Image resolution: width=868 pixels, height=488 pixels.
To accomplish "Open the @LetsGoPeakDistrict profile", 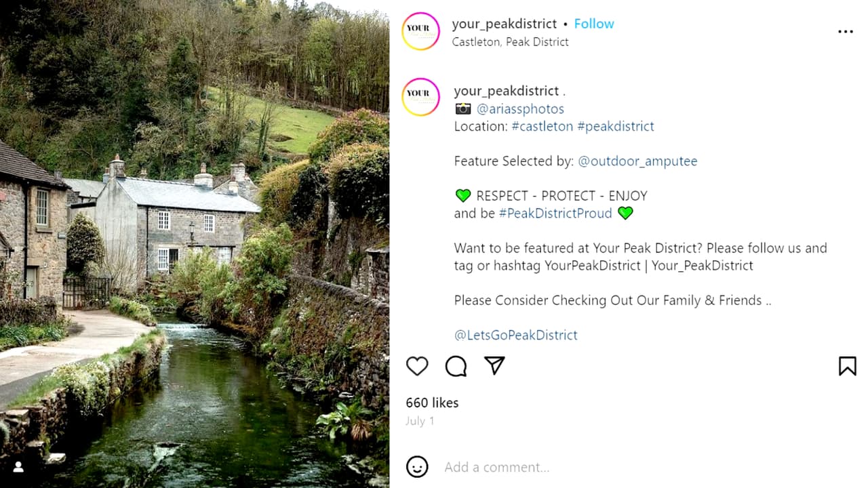I will 516,335.
